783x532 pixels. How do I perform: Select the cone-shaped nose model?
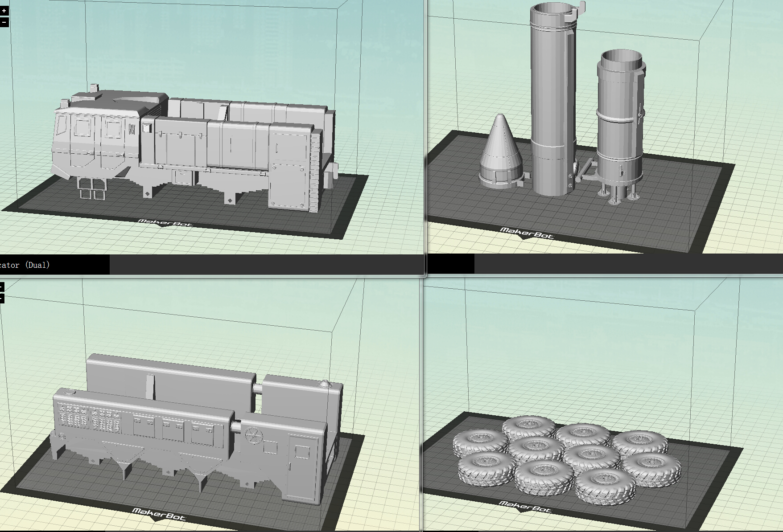coord(501,151)
